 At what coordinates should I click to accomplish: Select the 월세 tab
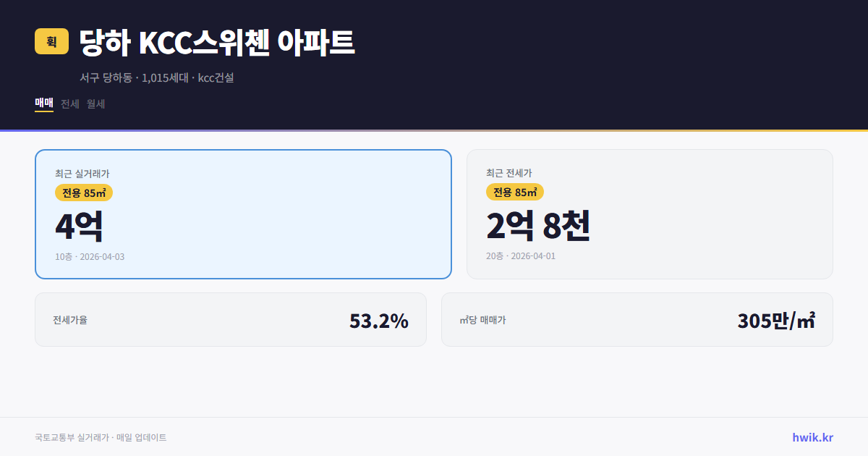click(x=95, y=104)
